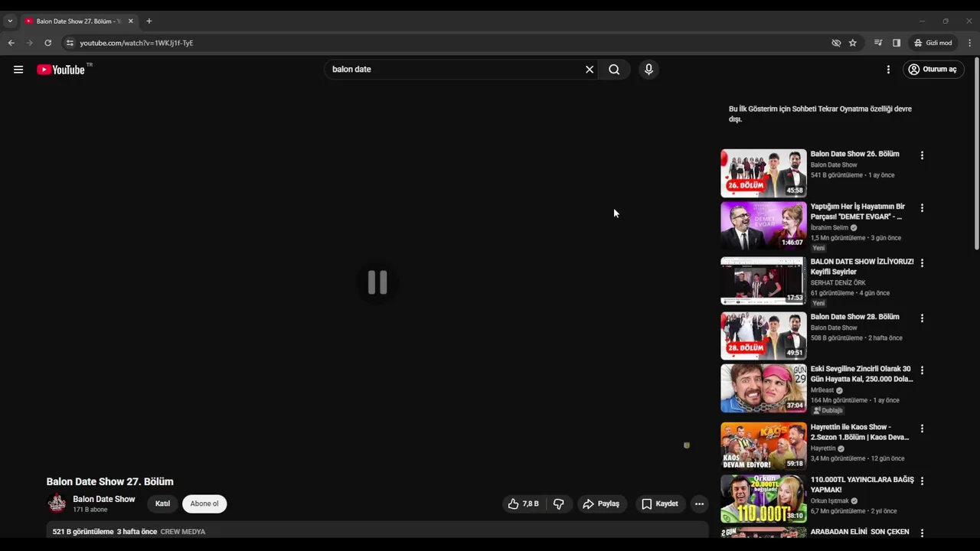The image size is (980, 551).
Task: Reload the page with refresh icon
Action: (x=47, y=43)
